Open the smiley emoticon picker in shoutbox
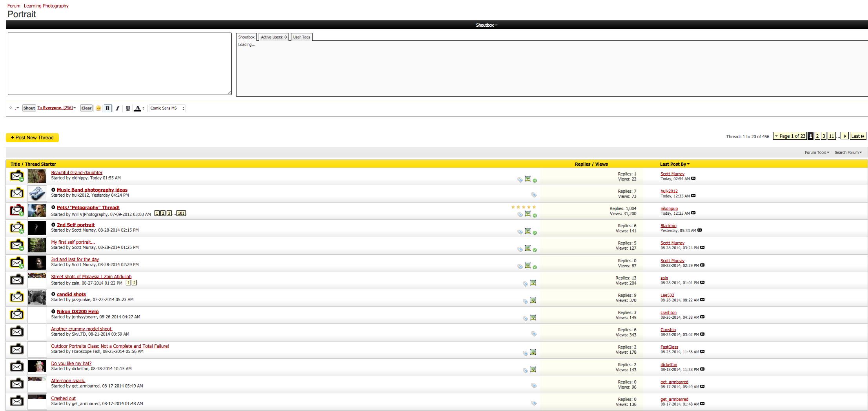 point(98,108)
